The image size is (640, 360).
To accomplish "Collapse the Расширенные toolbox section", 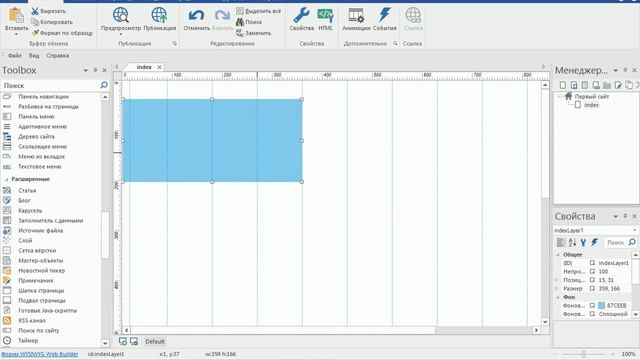I will coord(6,179).
